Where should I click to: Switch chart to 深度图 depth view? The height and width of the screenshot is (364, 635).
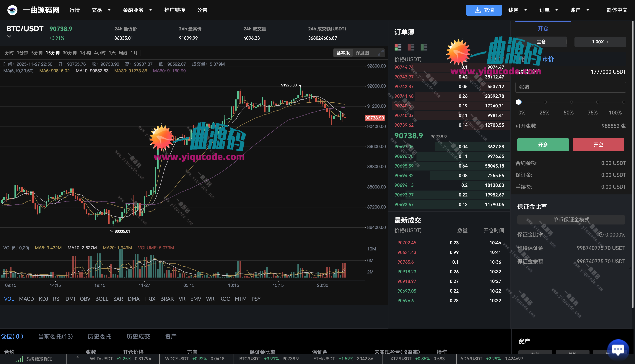tap(362, 53)
